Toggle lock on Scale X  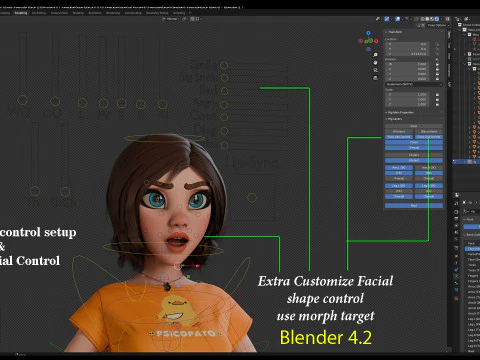[437, 95]
